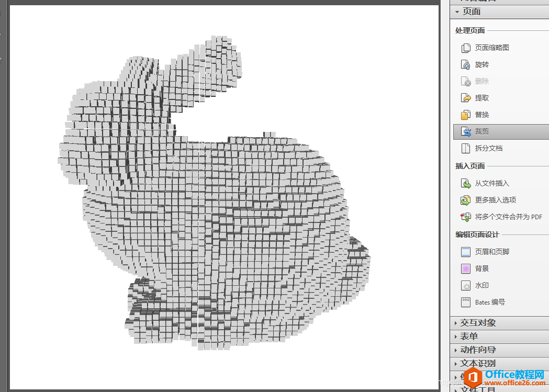Open the 水印 watermark icon
The height and width of the screenshot is (392, 549).
coord(466,286)
